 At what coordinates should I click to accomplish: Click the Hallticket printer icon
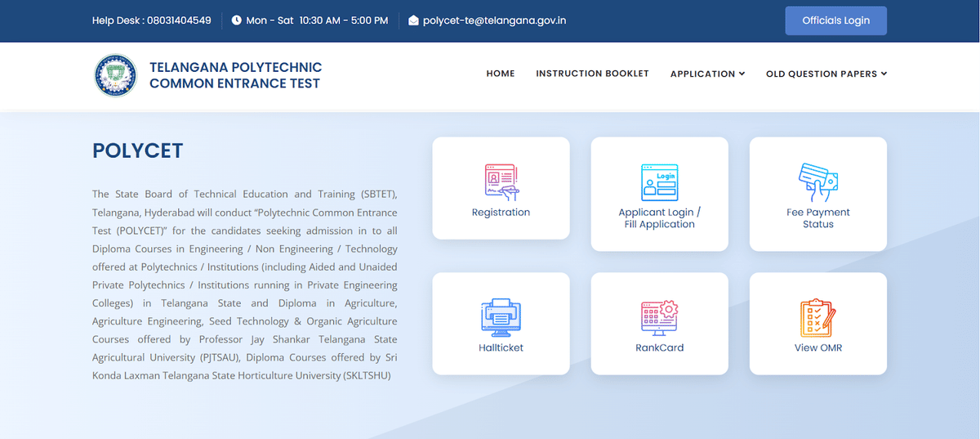pos(501,318)
